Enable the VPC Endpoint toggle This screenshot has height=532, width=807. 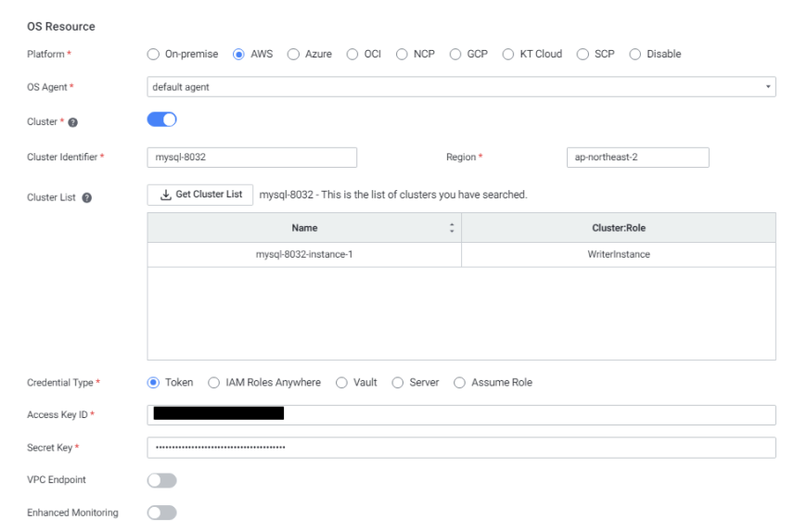[161, 480]
